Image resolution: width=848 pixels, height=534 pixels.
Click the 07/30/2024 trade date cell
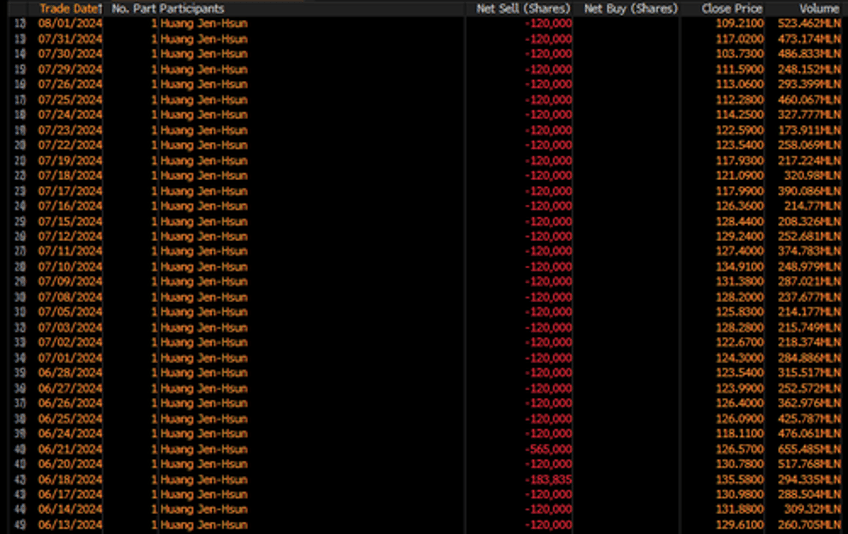(x=70, y=54)
